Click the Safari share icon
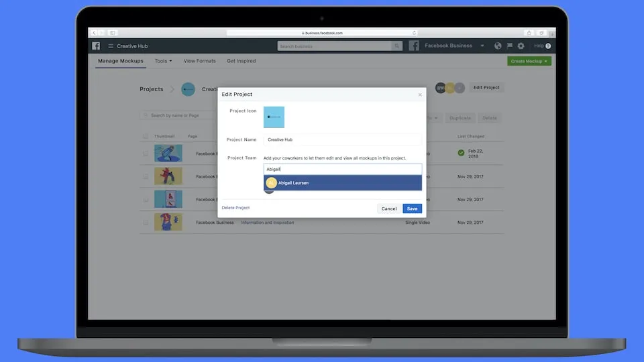Screen dimensions: 644x362 [x=529, y=33]
